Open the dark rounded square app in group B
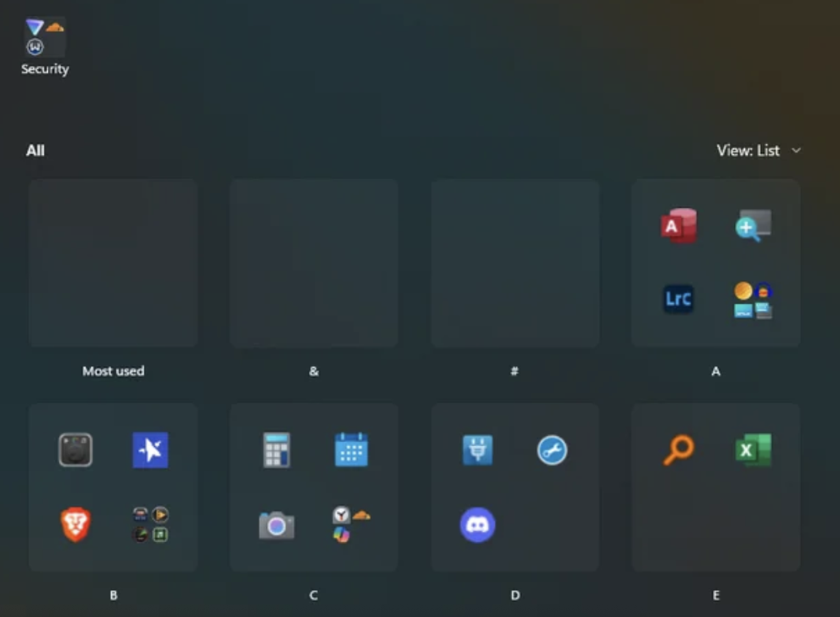This screenshot has height=617, width=840. pos(76,449)
